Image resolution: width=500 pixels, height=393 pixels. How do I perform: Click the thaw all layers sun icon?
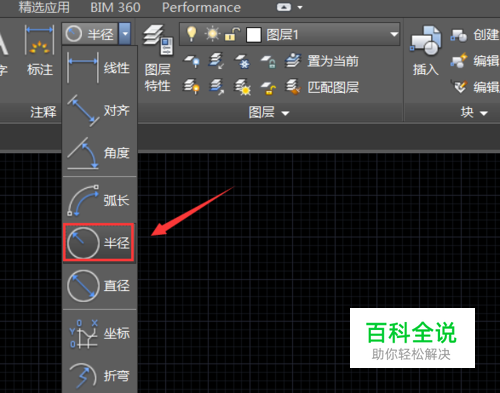243,87
